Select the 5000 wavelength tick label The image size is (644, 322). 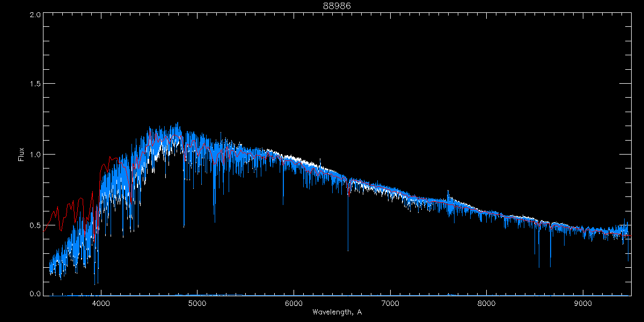tap(197, 303)
